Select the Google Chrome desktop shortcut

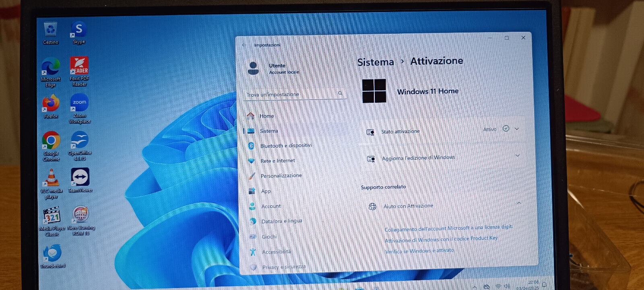coord(51,146)
